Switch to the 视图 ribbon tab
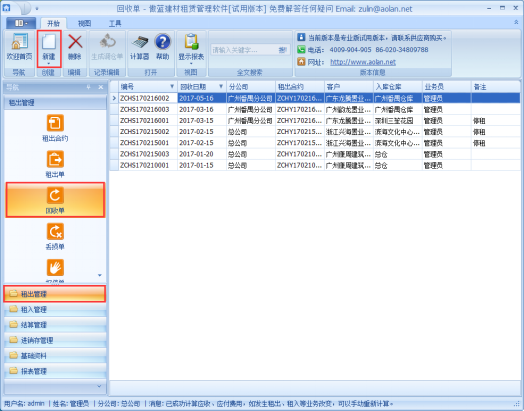The image size is (524, 411). coord(84,23)
